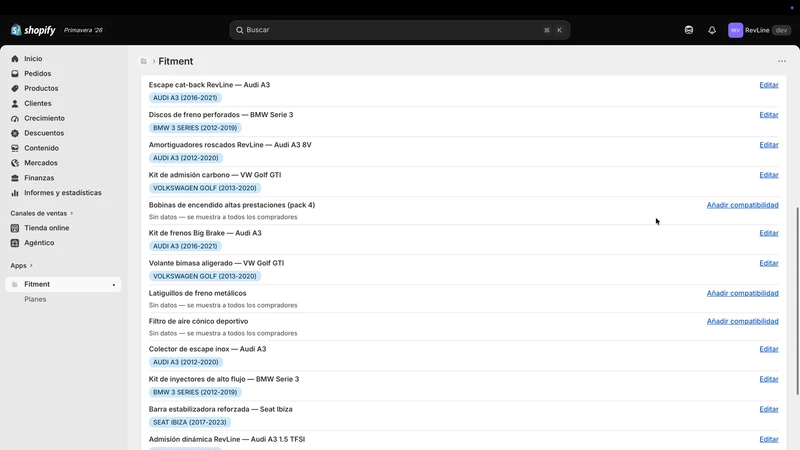Click the Finanzas bank icon
Screen dimensions: 800x450
point(15,178)
